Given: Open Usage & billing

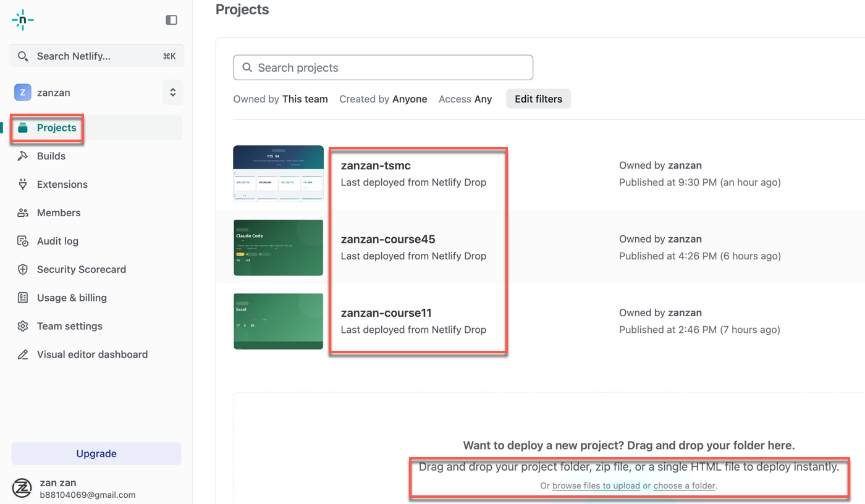Looking at the screenshot, I should [96, 298].
